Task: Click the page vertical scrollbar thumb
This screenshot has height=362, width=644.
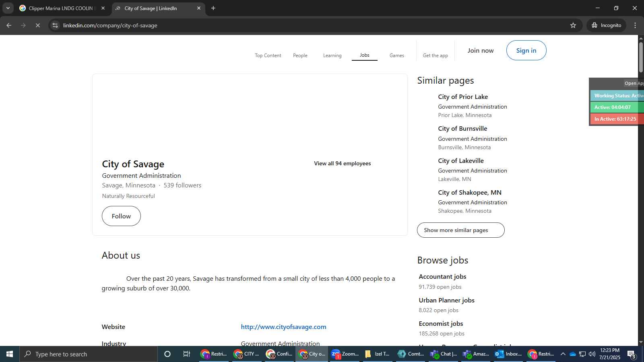Action: point(641,57)
